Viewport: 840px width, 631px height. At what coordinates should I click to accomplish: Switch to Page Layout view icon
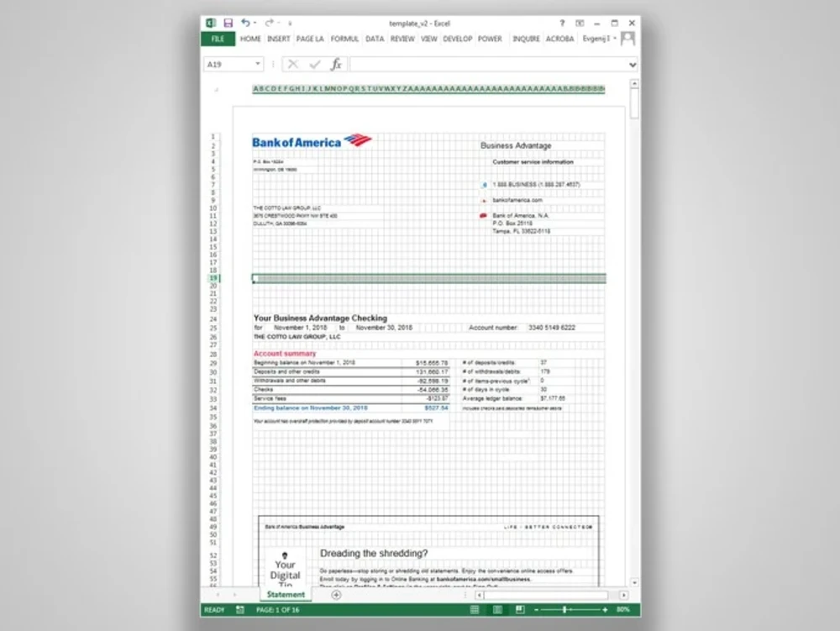(497, 609)
